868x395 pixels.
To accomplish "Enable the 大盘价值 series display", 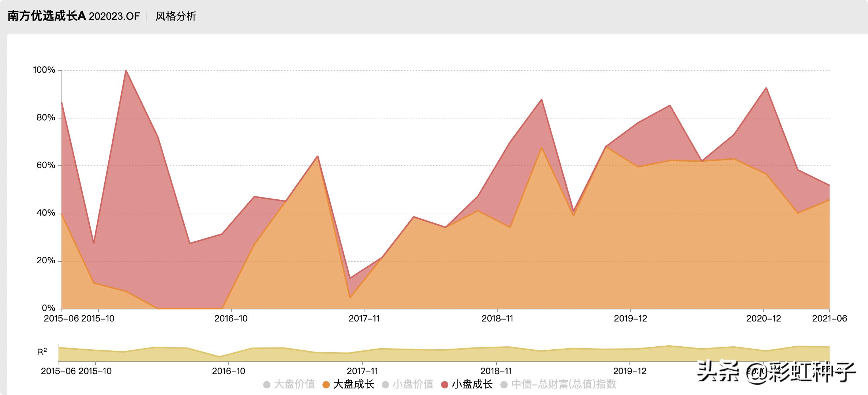I will point(266,385).
